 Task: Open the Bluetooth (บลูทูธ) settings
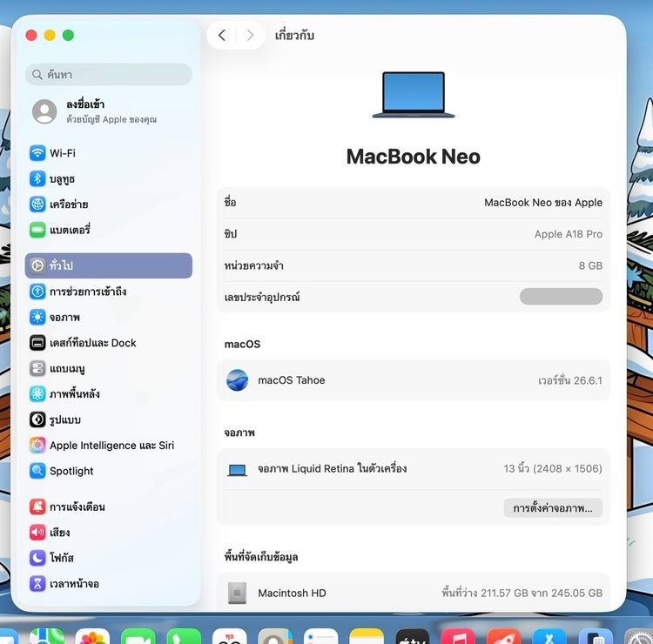(108, 179)
